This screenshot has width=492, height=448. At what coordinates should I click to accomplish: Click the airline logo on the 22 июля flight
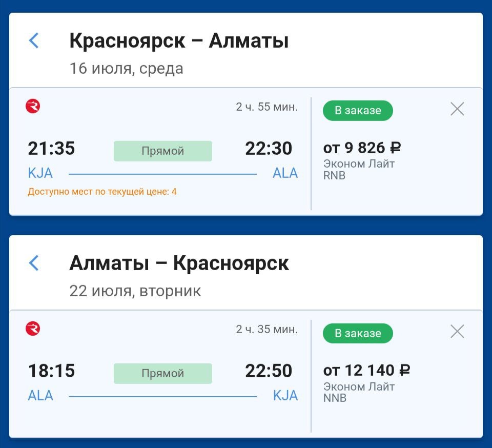33,329
